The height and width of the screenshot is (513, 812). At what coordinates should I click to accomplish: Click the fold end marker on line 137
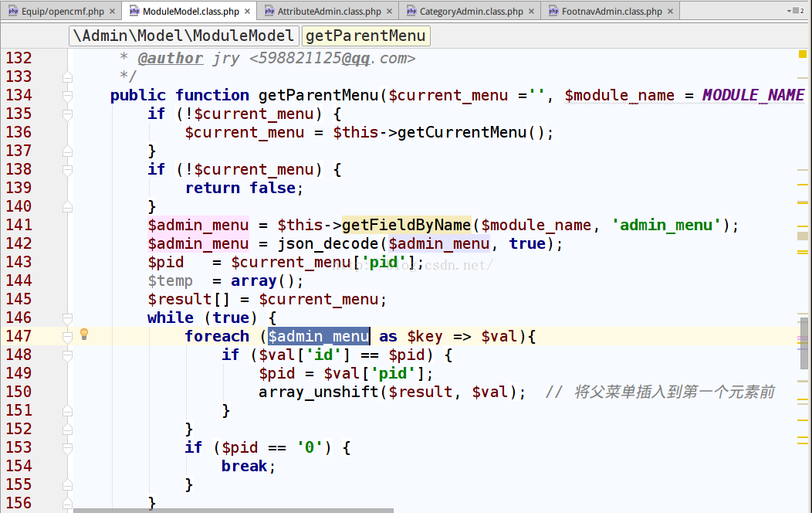(67, 151)
